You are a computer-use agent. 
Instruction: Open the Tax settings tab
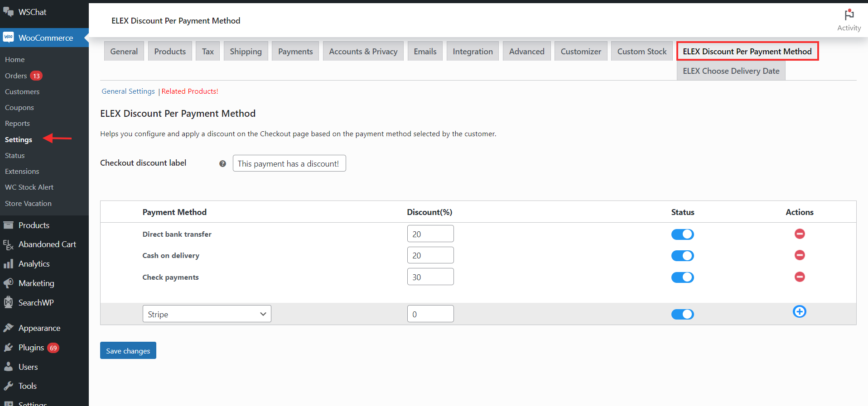(208, 51)
